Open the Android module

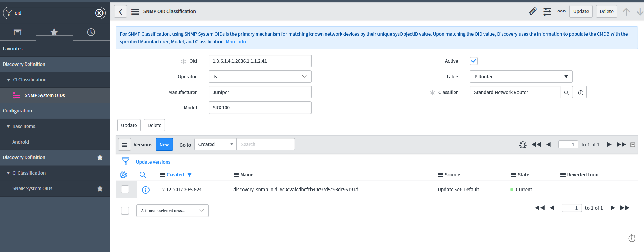pyautogui.click(x=21, y=142)
